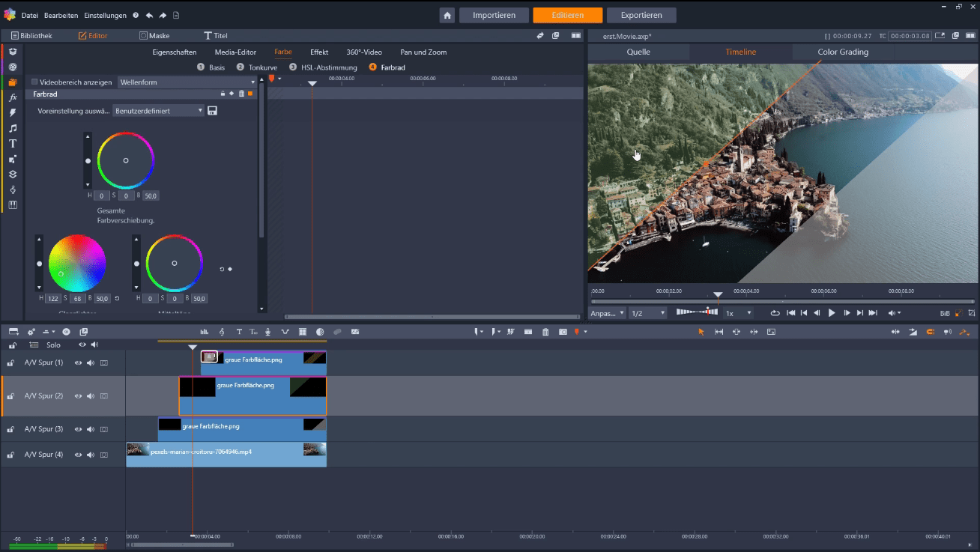The image size is (980, 552).
Task: Open the music note sound sidebar icon
Action: [13, 128]
